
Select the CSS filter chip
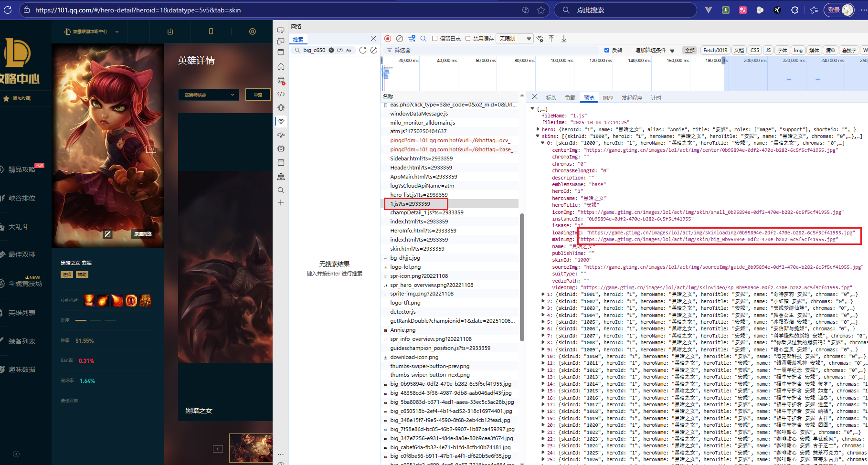point(755,50)
